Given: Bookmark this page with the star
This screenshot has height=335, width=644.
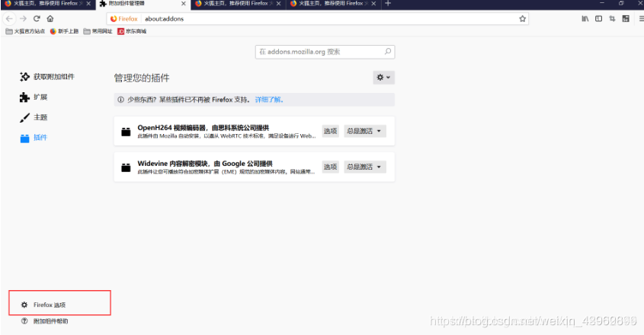Looking at the screenshot, I should pyautogui.click(x=522, y=18).
